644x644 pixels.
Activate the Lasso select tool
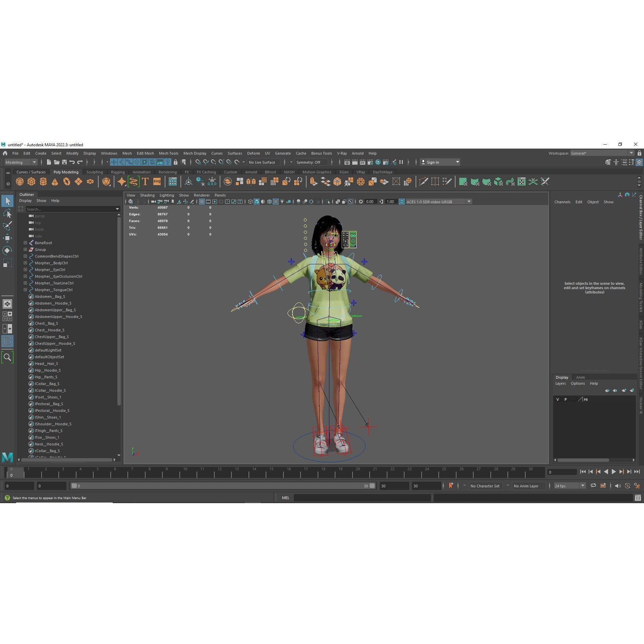7,213
